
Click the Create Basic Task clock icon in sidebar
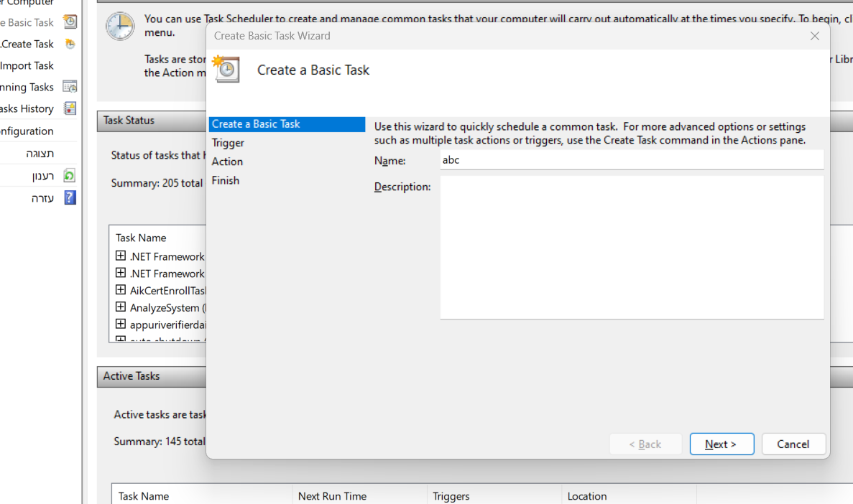click(x=70, y=22)
